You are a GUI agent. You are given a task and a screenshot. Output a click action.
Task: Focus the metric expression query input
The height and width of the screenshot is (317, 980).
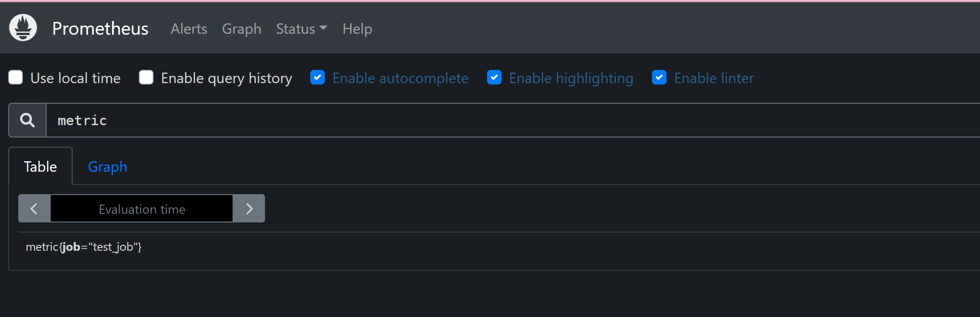[503, 120]
